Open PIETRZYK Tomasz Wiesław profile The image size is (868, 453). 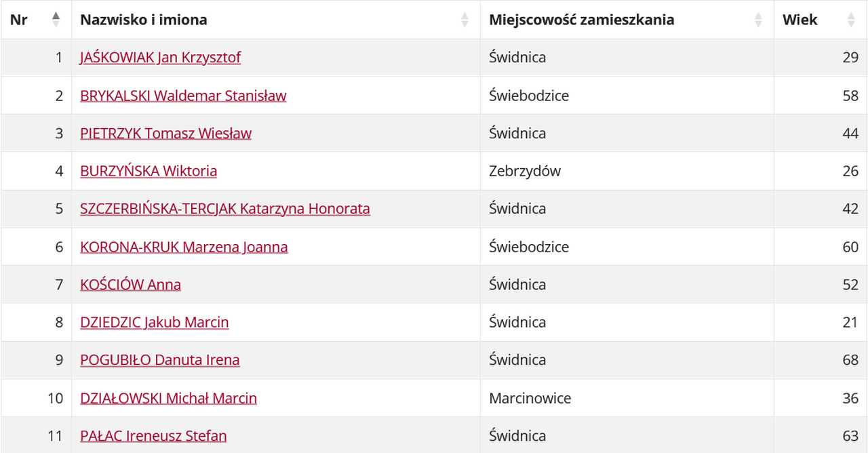[x=165, y=134]
